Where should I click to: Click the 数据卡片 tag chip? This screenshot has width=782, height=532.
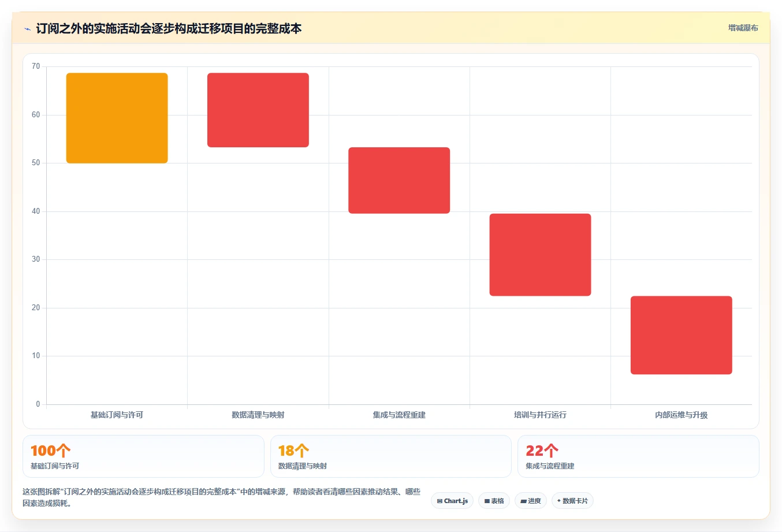click(x=572, y=501)
